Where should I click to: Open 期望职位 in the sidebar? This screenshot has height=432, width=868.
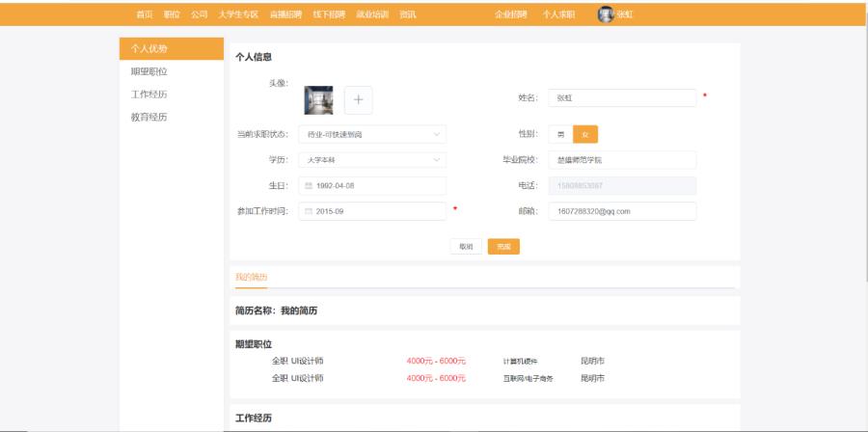149,72
